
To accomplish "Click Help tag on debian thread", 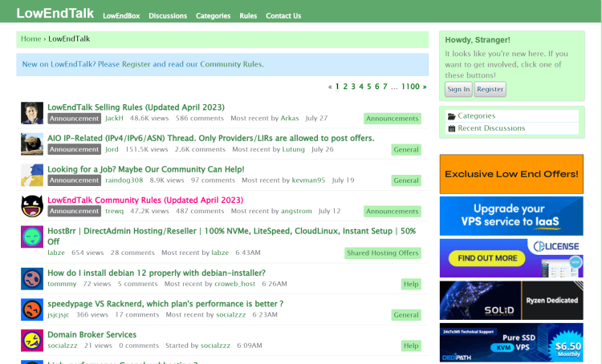I will (x=411, y=284).
